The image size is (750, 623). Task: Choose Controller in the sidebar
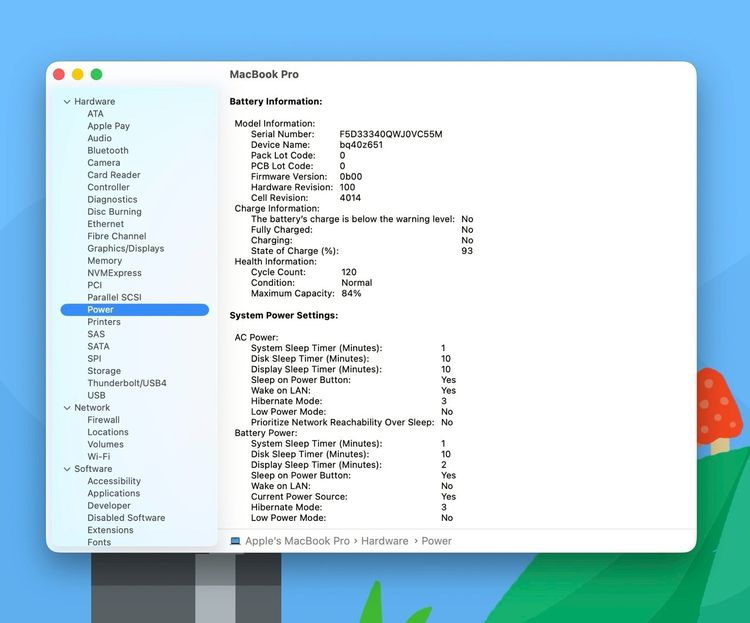tap(108, 187)
